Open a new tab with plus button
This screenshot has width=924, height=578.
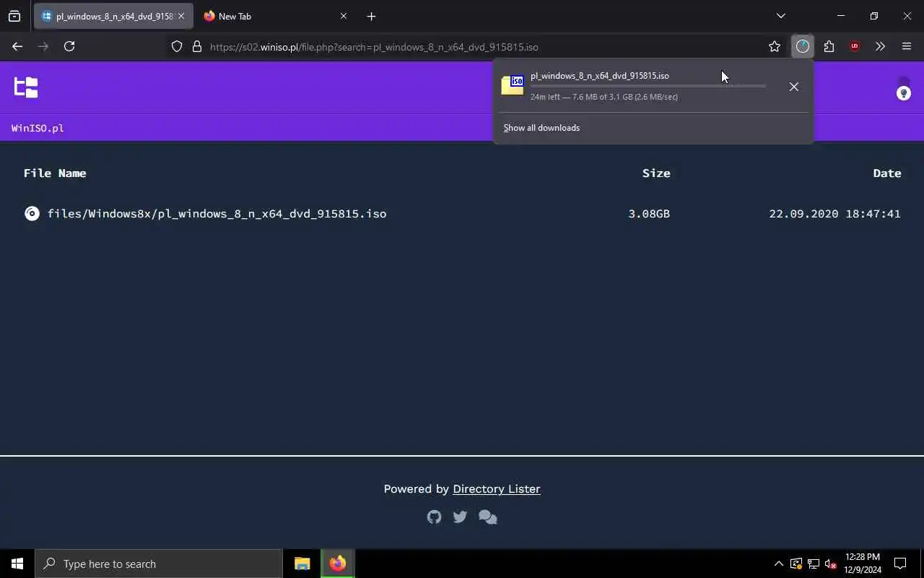[371, 16]
